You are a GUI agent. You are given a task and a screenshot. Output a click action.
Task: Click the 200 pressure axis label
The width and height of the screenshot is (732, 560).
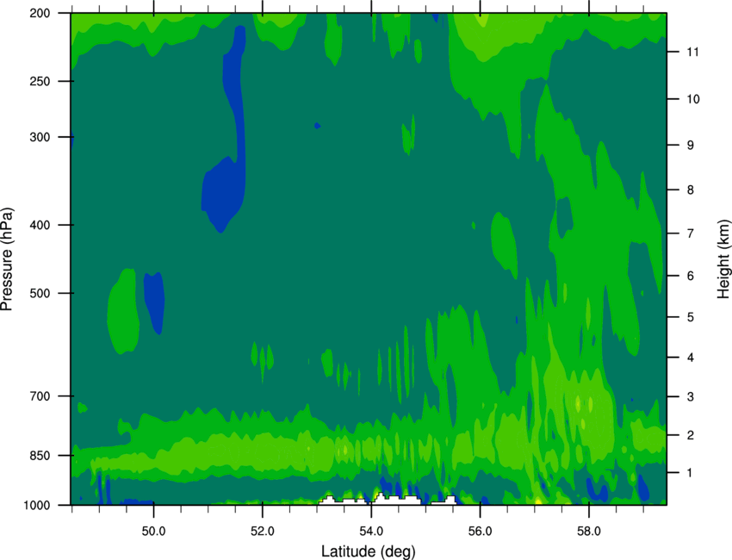click(x=40, y=13)
